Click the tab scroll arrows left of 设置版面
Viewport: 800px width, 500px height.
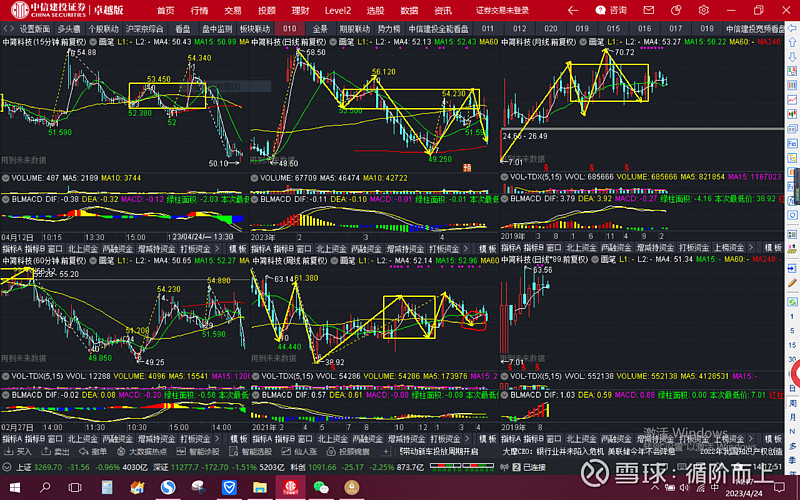point(8,29)
